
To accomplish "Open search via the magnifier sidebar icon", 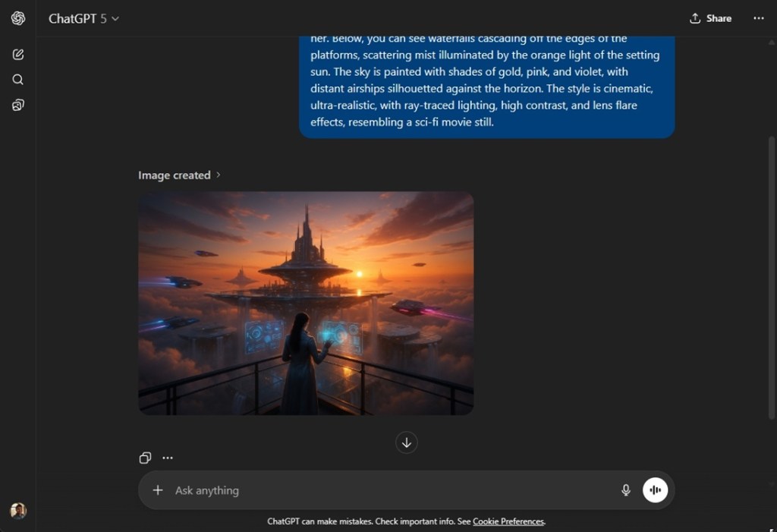I will [17, 79].
